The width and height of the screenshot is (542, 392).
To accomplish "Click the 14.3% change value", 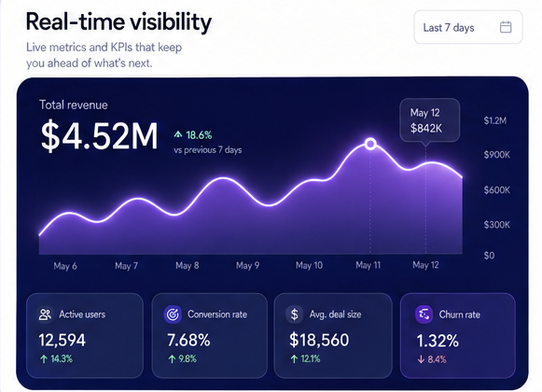I will [62, 358].
